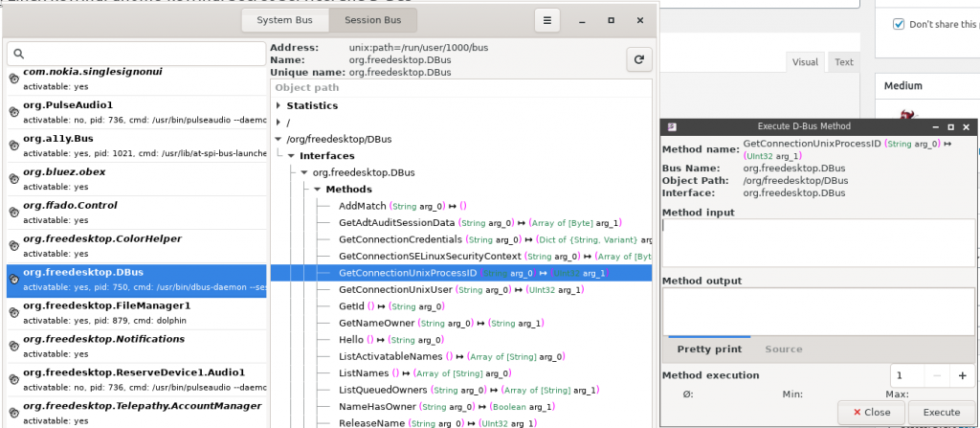This screenshot has height=428, width=980.
Task: Select the NameHasOwner method
Action: [449, 407]
